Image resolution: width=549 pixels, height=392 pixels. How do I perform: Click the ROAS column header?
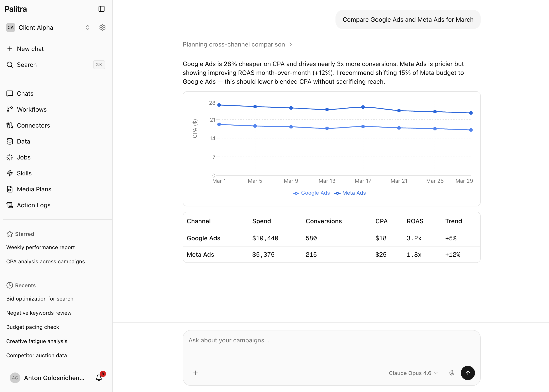pos(415,221)
